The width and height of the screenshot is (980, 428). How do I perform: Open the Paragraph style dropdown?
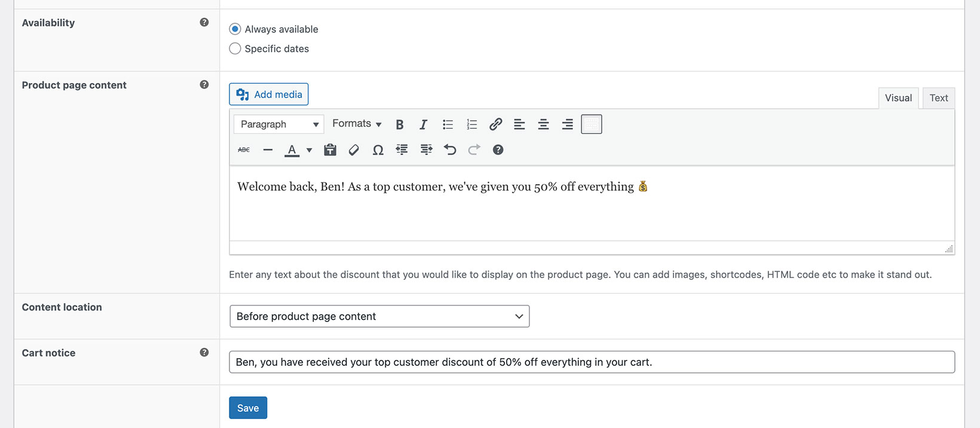click(278, 124)
